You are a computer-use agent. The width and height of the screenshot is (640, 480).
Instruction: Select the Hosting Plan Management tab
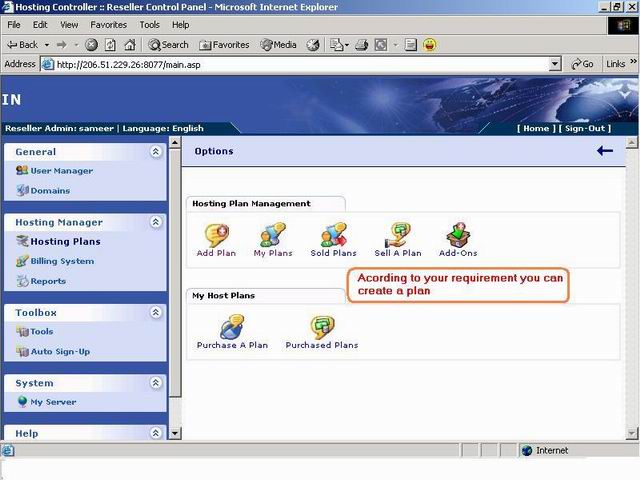point(266,204)
